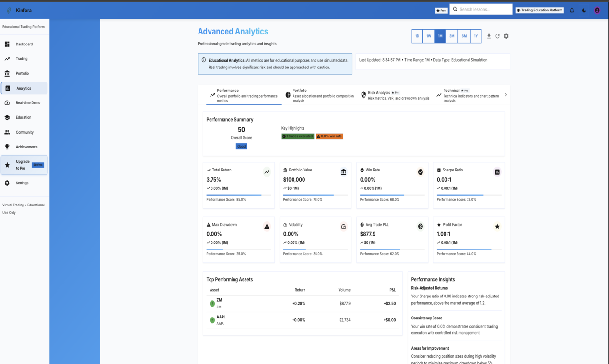
Task: Select the 3M time range
Action: pyautogui.click(x=452, y=36)
